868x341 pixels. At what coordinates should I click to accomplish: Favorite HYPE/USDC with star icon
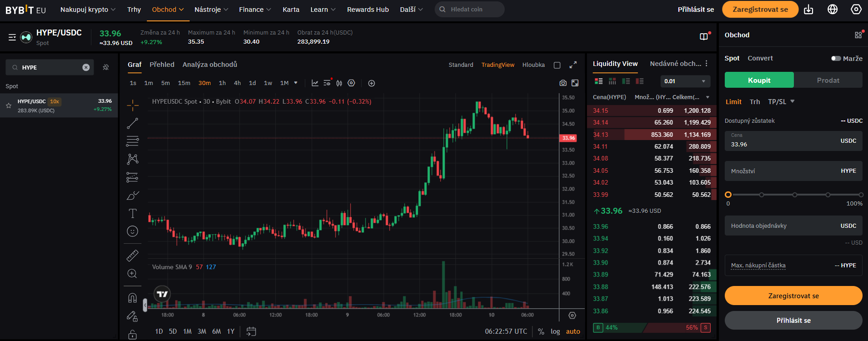pos(9,105)
